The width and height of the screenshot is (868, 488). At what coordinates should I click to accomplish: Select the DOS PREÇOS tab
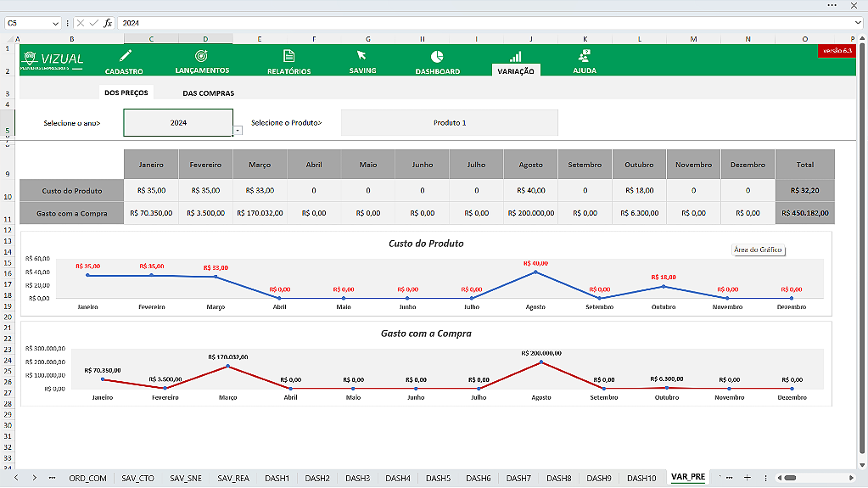[126, 93]
